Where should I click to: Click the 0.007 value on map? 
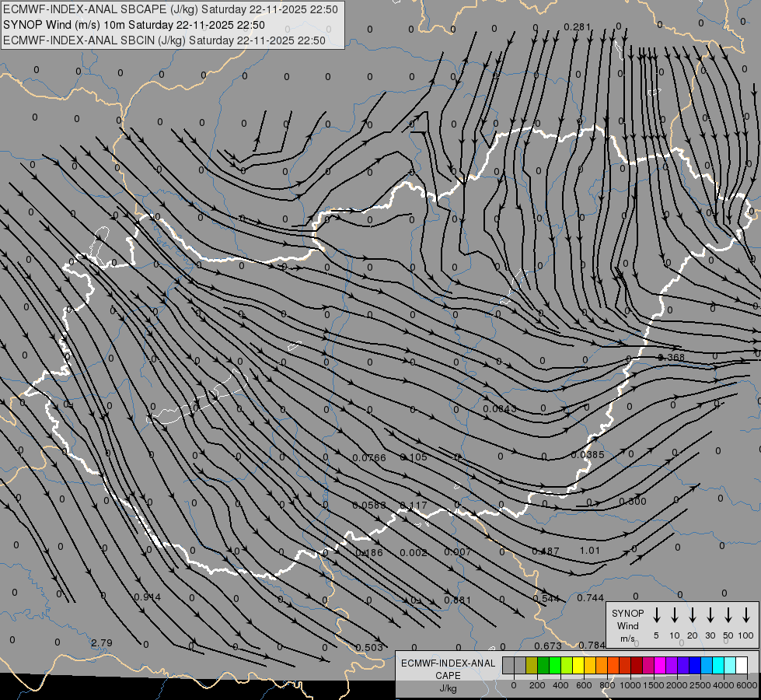point(458,552)
